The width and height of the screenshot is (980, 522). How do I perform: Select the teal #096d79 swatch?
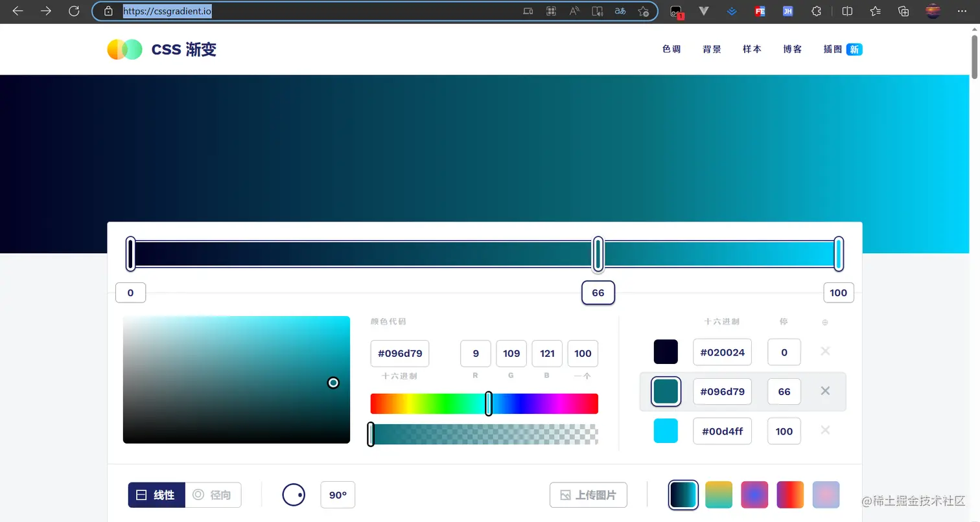coord(666,391)
